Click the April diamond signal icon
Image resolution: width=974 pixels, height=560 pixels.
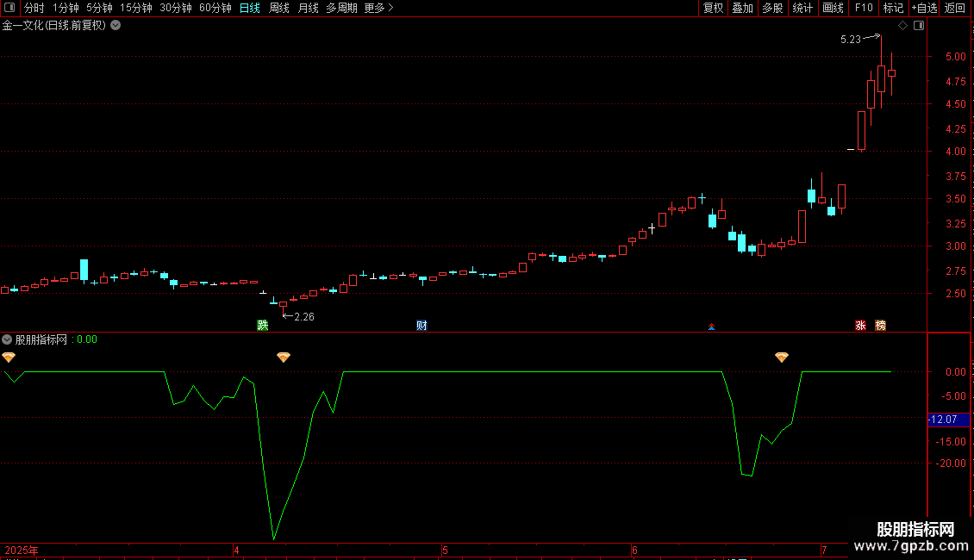[x=284, y=357]
